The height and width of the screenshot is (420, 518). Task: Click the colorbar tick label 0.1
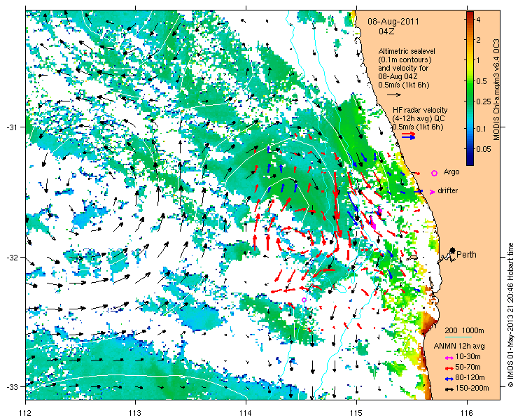point(482,129)
